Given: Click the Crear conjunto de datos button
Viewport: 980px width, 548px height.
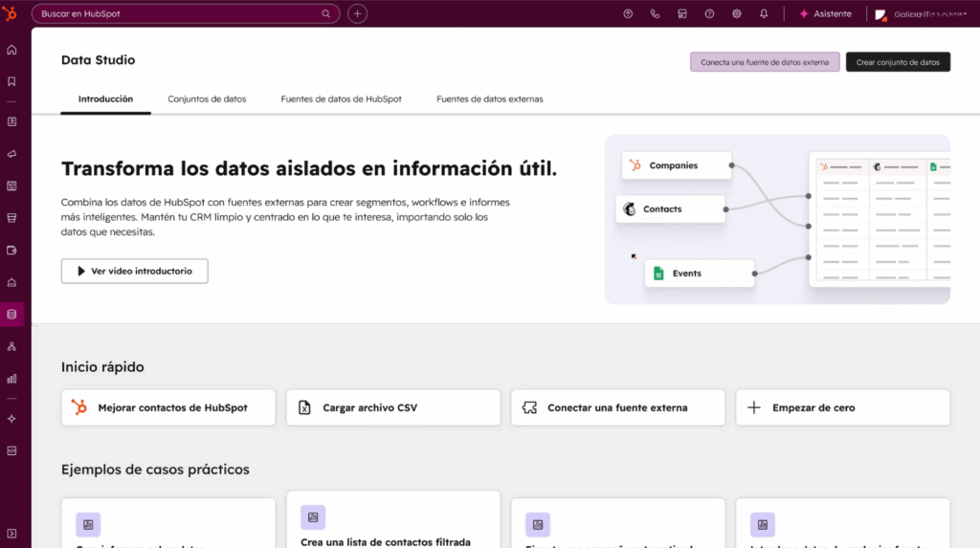Looking at the screenshot, I should [x=898, y=62].
